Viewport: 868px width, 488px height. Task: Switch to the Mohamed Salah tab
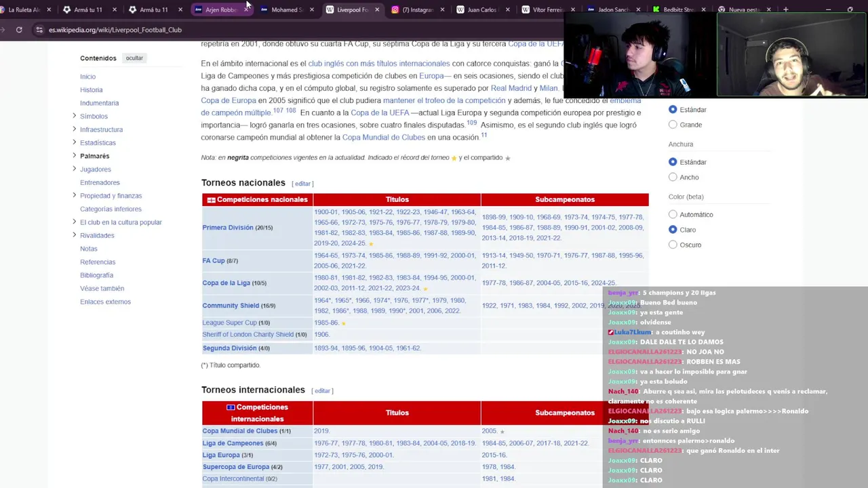coord(287,9)
